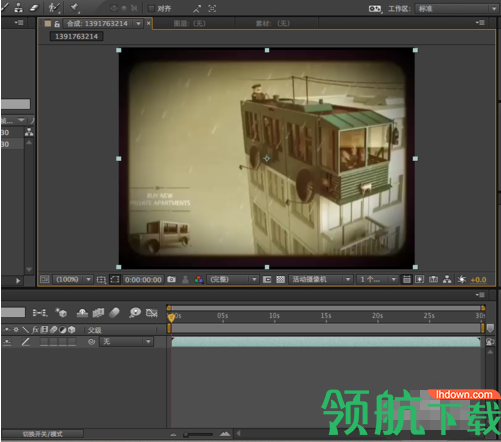
Task: Click the auto-keyframe icon in the timeline header
Action: point(152,313)
